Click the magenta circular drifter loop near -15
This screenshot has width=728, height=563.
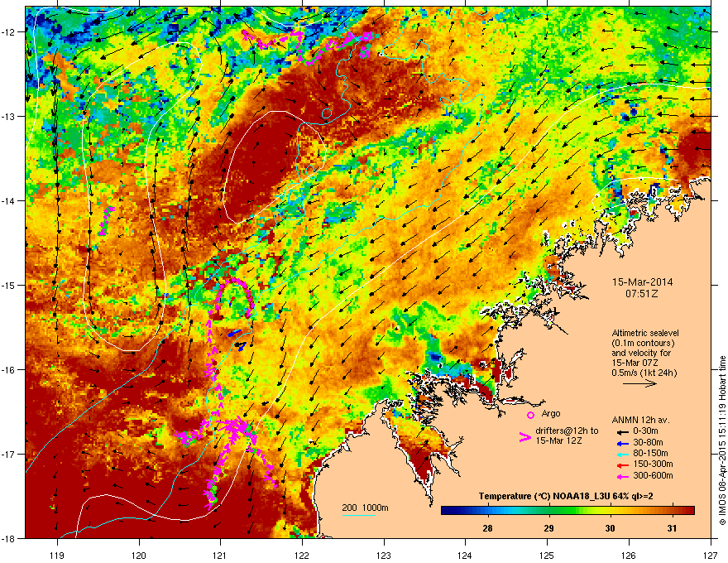pyautogui.click(x=234, y=297)
